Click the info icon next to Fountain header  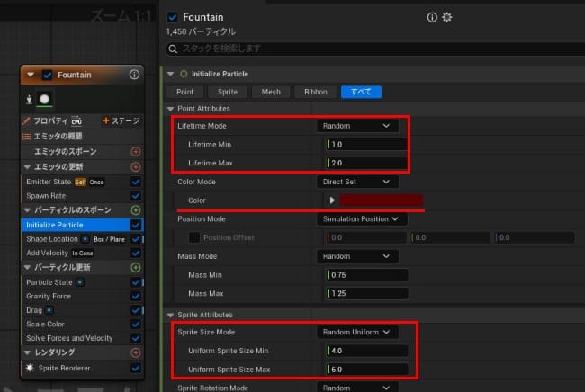click(x=432, y=17)
